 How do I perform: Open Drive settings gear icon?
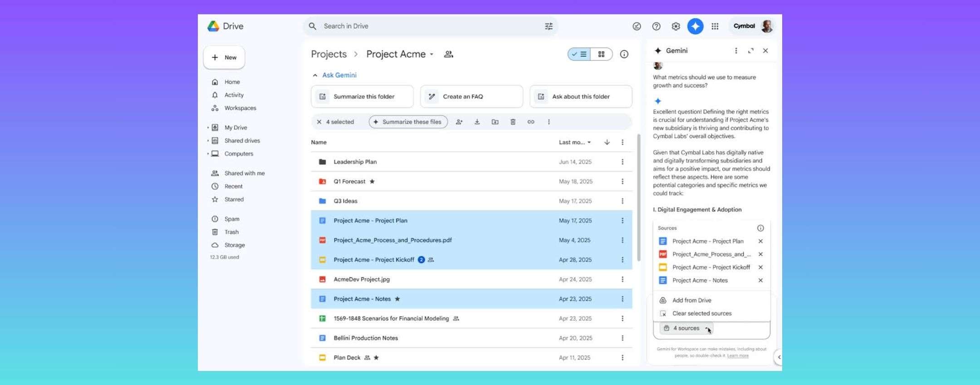676,26
